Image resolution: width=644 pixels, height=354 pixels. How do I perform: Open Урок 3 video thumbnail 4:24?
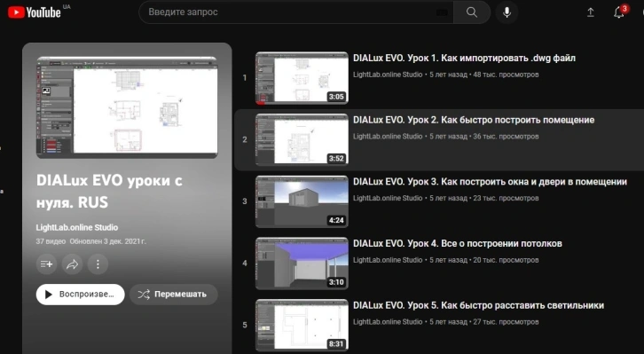pyautogui.click(x=302, y=201)
